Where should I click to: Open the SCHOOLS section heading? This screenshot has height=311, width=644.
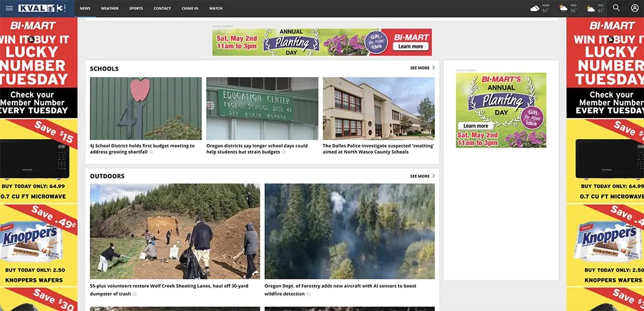(x=104, y=69)
